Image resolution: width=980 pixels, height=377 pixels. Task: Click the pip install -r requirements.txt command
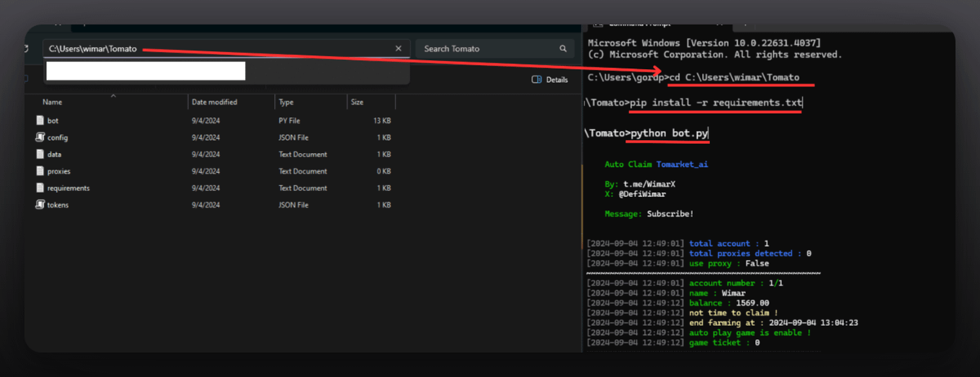point(716,103)
